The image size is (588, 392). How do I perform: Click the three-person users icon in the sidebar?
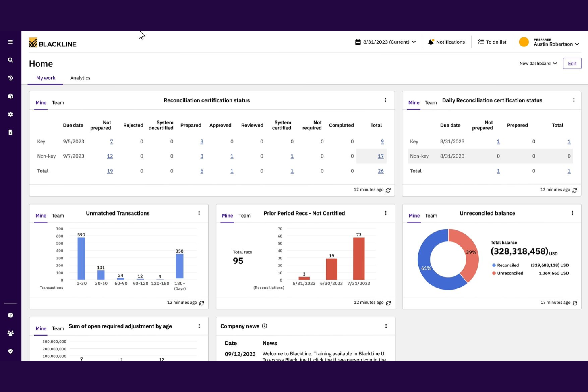[x=10, y=333]
